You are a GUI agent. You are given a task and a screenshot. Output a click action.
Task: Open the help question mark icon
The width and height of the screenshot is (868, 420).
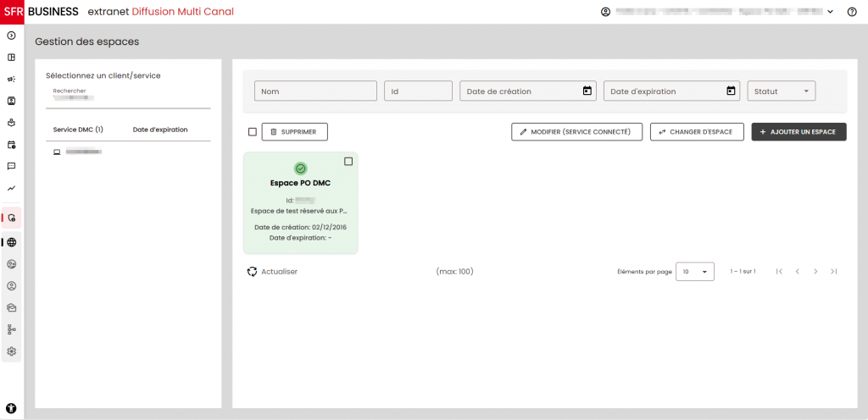tap(852, 12)
